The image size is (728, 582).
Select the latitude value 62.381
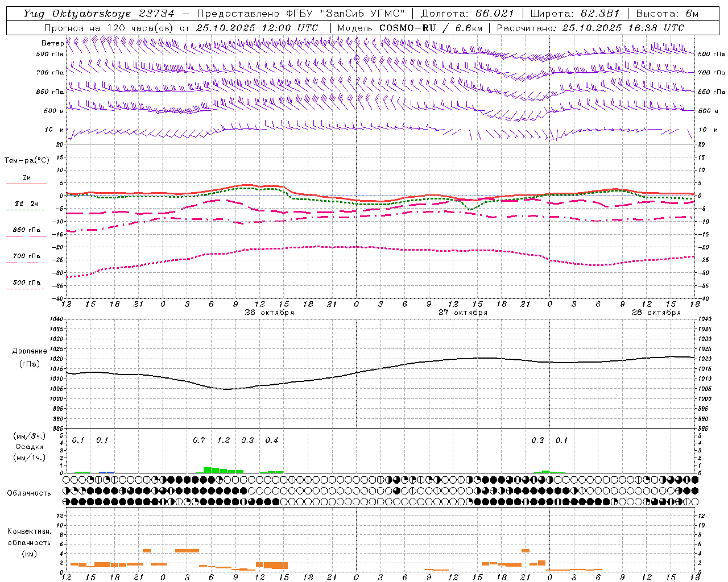click(x=600, y=14)
